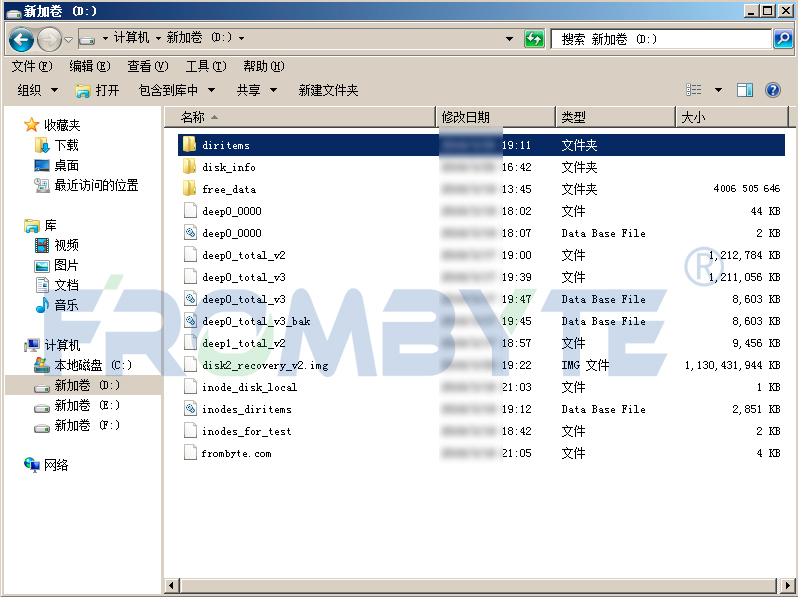
Task: Click the inode_disk_local file name
Action: pos(249,387)
